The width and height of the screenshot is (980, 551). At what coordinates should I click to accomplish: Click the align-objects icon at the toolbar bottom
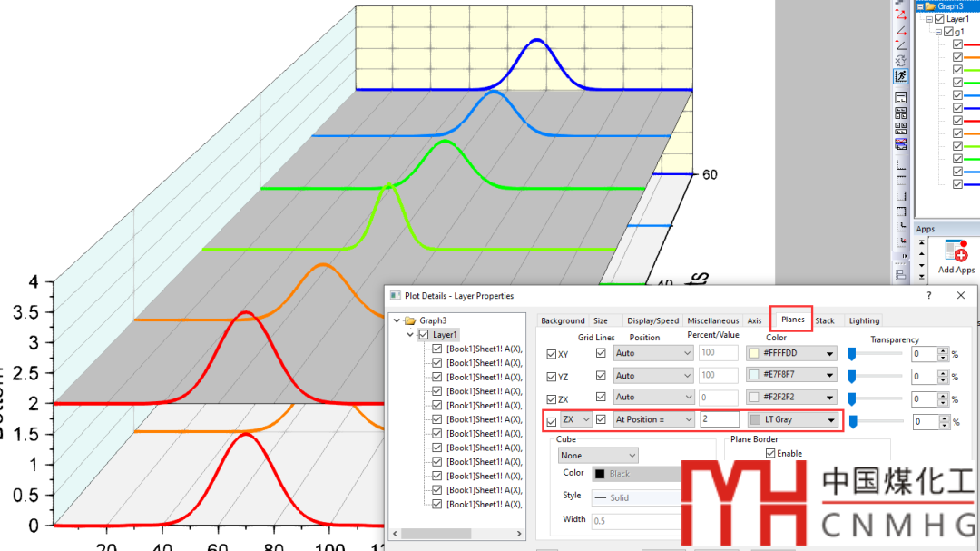[901, 274]
